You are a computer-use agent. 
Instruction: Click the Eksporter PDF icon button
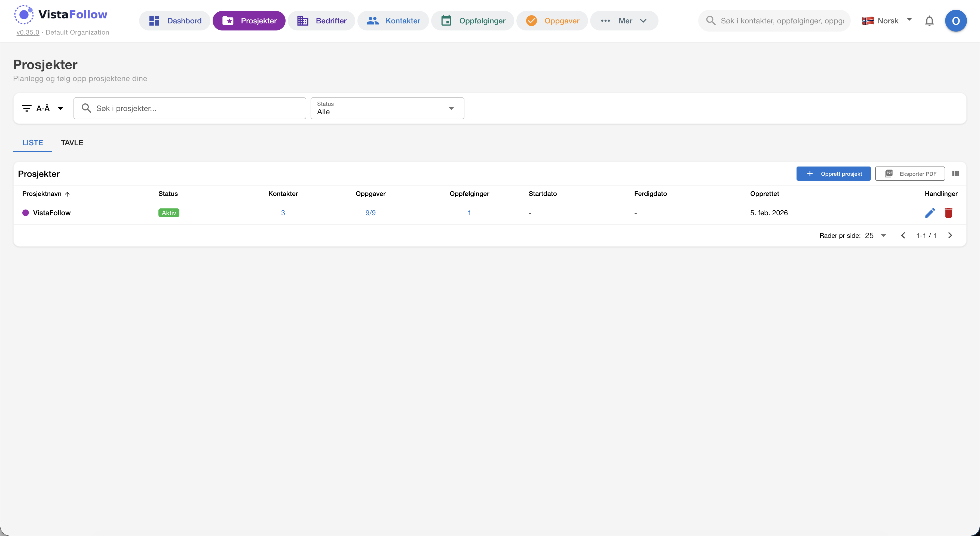click(x=909, y=174)
